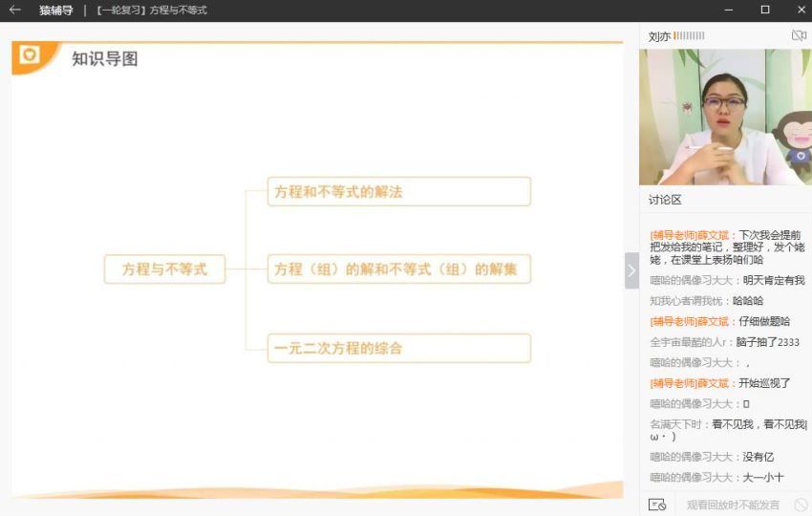Close the 猿辅导 window

click(801, 10)
